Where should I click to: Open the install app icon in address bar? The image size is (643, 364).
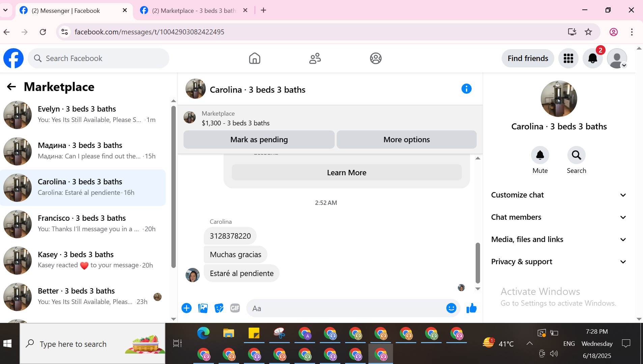(572, 32)
